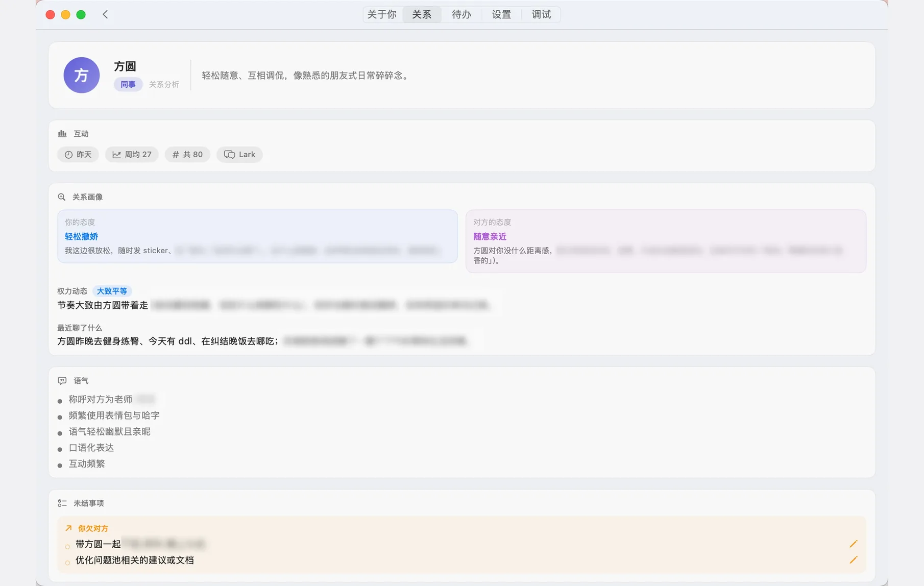This screenshot has width=924, height=586.
Task: Click the 周均 27 stats chip
Action: coord(132,155)
